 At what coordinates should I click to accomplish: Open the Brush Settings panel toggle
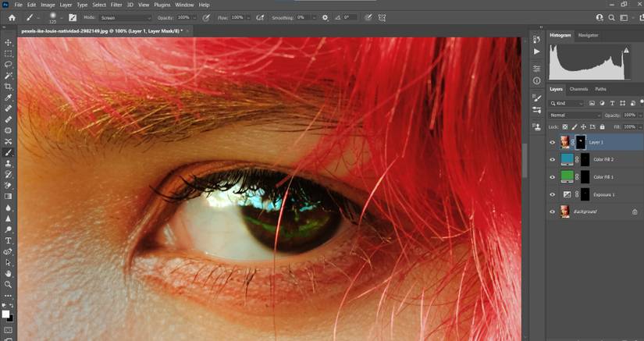(x=73, y=18)
